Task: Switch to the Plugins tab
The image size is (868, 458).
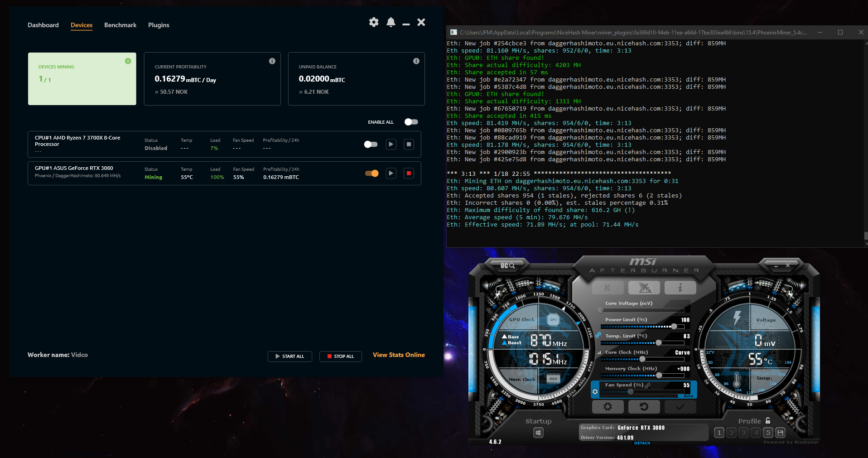Action: coord(159,25)
